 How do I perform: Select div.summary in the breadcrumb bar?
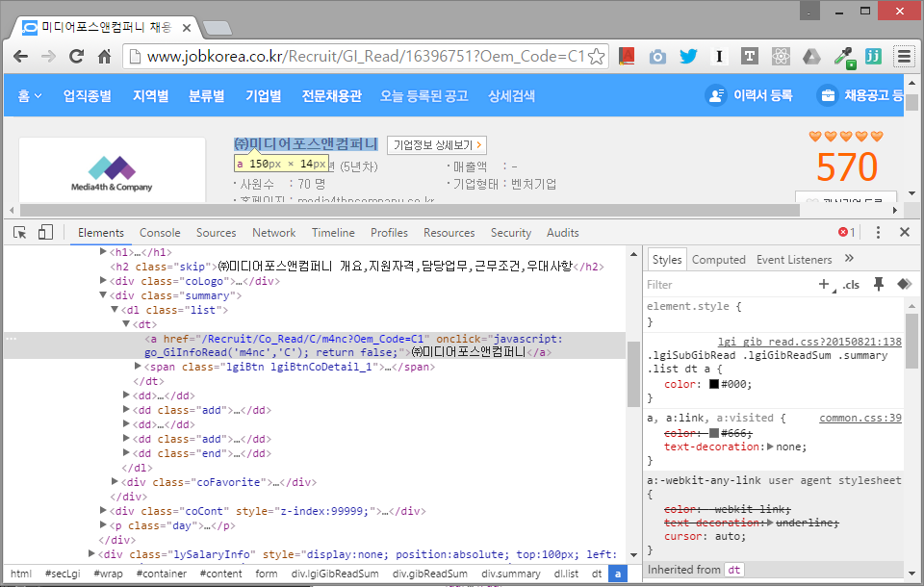(x=511, y=574)
